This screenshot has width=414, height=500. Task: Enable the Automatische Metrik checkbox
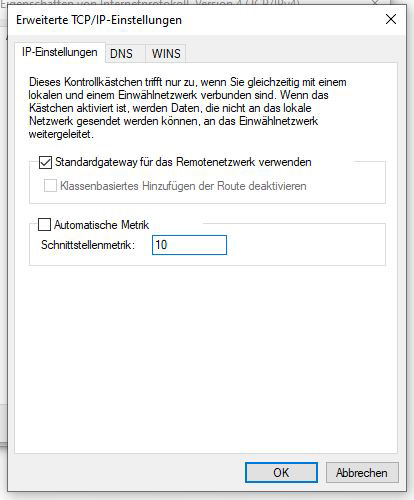[44, 224]
